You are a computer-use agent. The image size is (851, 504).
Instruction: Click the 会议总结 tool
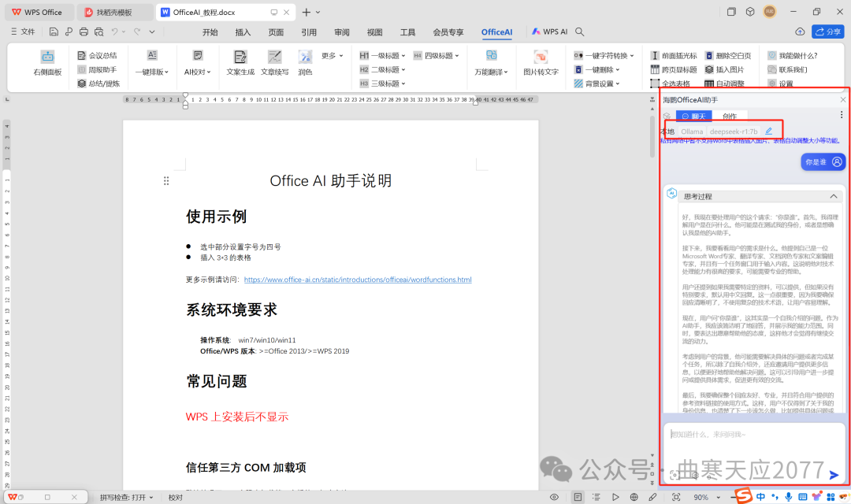coord(97,55)
